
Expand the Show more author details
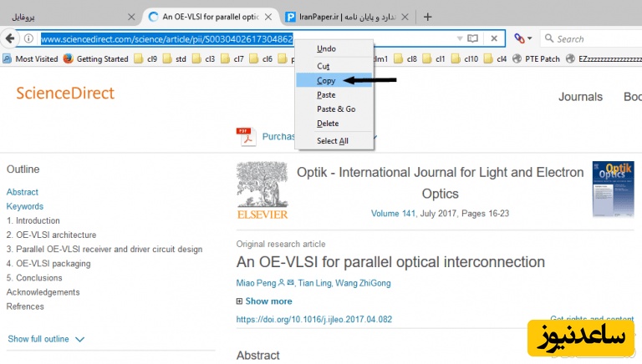[x=264, y=301]
